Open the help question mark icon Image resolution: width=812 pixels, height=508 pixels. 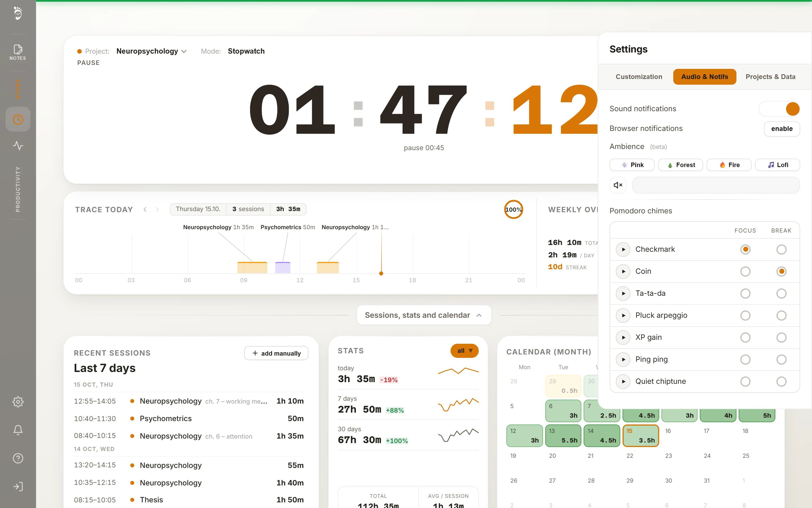(x=18, y=458)
